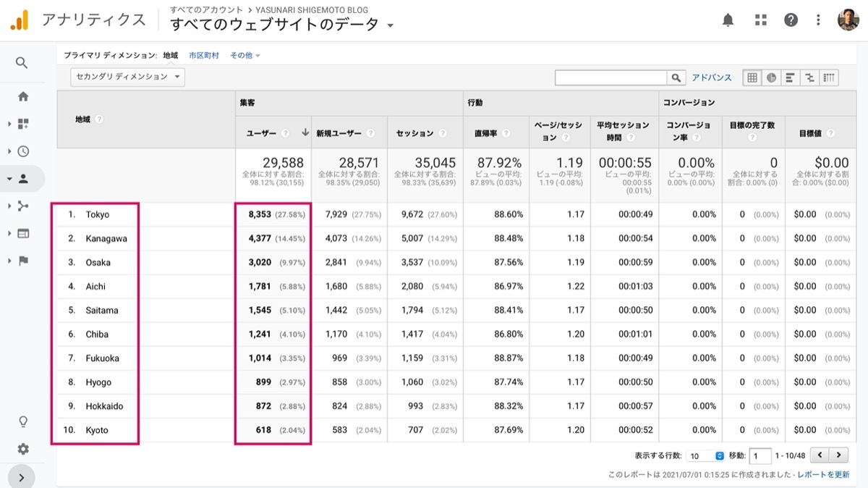Click the Google Analytics logo
The height and width of the screenshot is (488, 868).
[x=19, y=20]
